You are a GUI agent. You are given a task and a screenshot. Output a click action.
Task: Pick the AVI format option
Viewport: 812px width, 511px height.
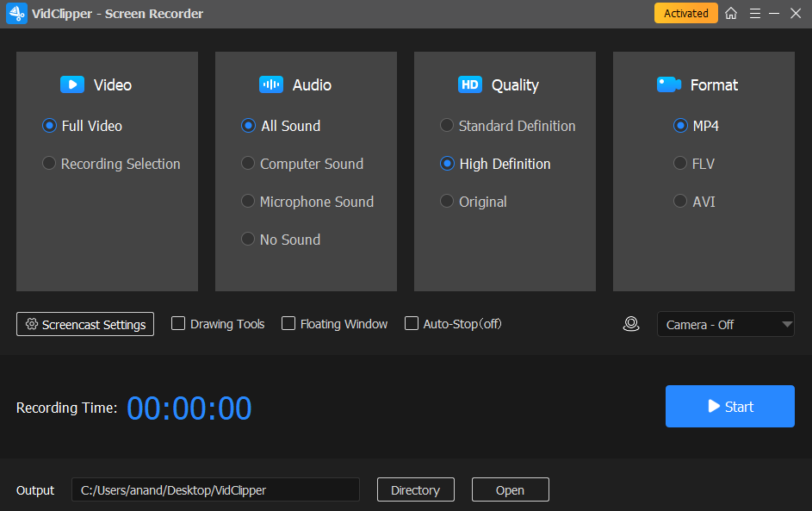pyautogui.click(x=680, y=202)
